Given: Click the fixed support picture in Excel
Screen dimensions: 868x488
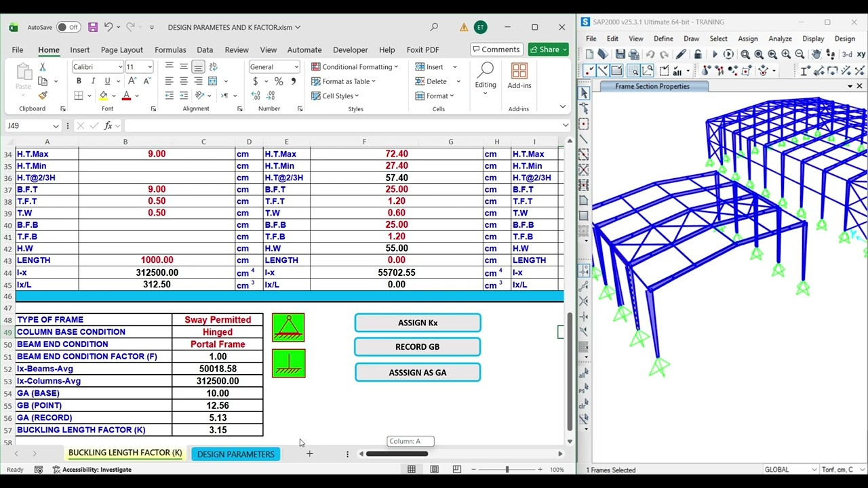Looking at the screenshot, I should tap(289, 363).
